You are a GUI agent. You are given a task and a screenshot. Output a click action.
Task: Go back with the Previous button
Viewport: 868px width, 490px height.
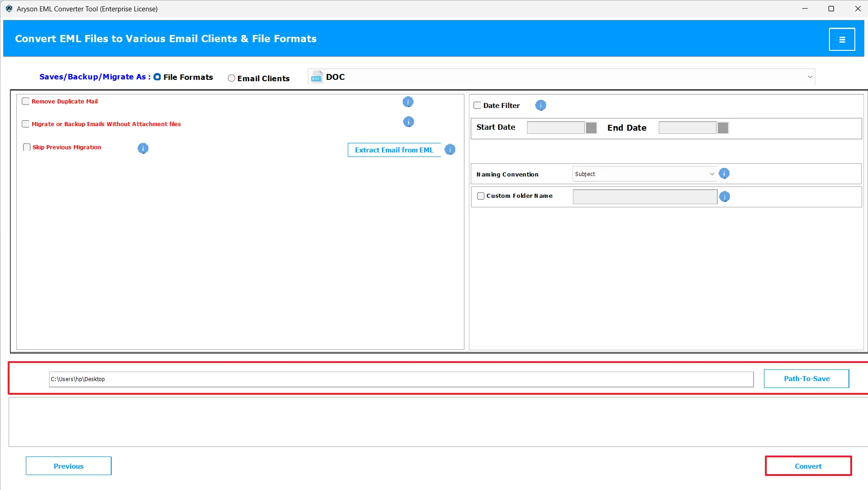(x=69, y=466)
